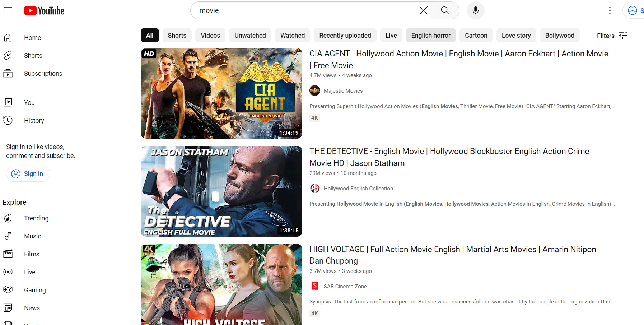Open the hamburger guide menu

pos(8,10)
